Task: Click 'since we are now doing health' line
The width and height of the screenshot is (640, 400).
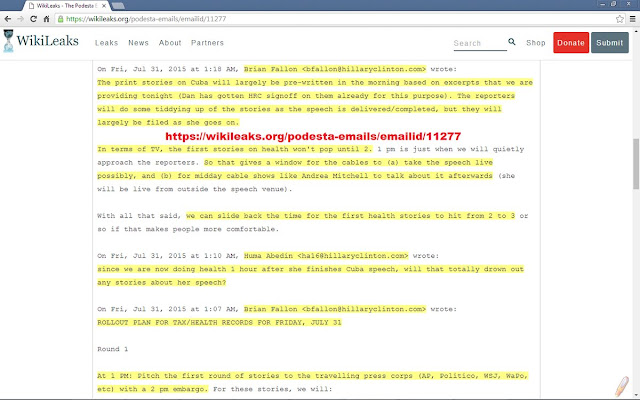Action: (310, 269)
